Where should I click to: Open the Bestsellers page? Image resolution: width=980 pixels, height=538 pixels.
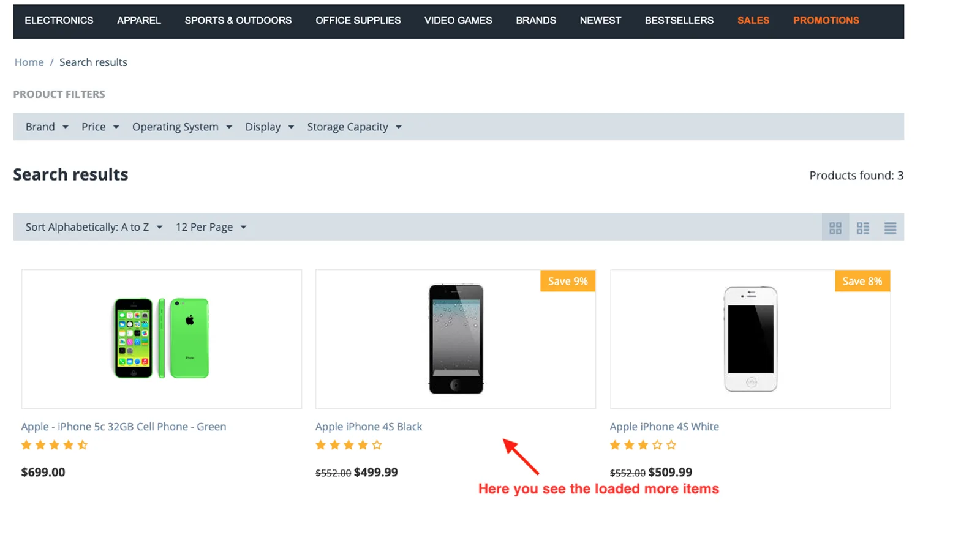tap(679, 20)
